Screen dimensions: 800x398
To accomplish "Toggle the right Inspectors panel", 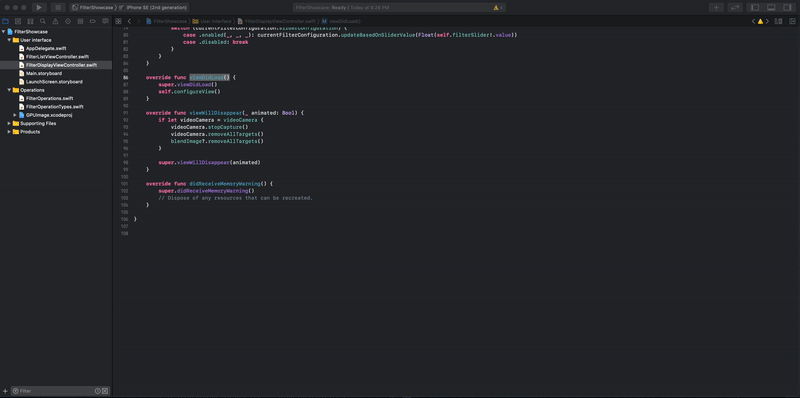I will 787,8.
